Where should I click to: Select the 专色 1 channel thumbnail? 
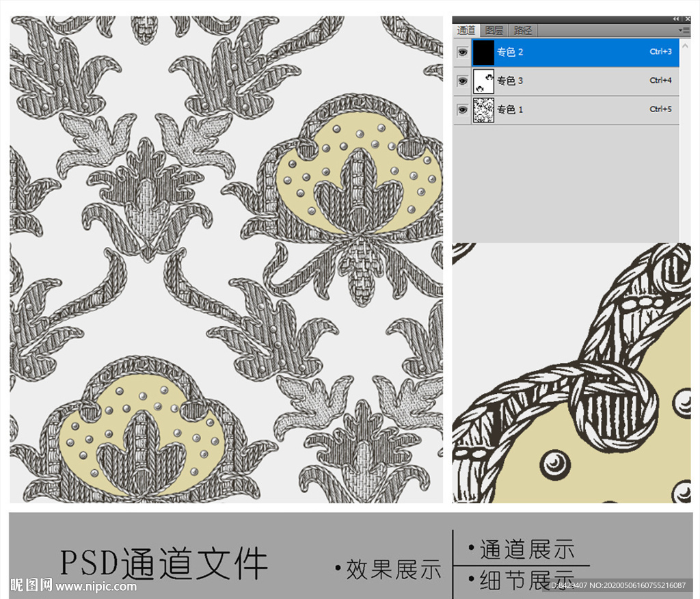click(483, 110)
